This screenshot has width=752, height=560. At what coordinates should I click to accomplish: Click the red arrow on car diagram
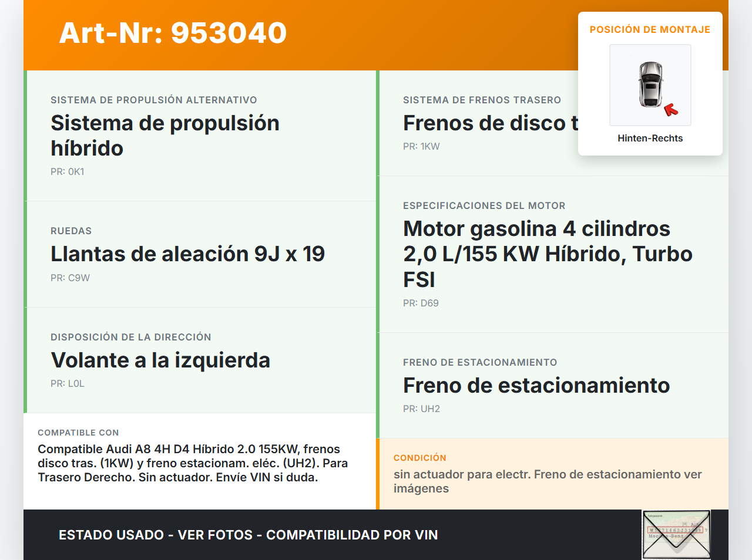(671, 110)
